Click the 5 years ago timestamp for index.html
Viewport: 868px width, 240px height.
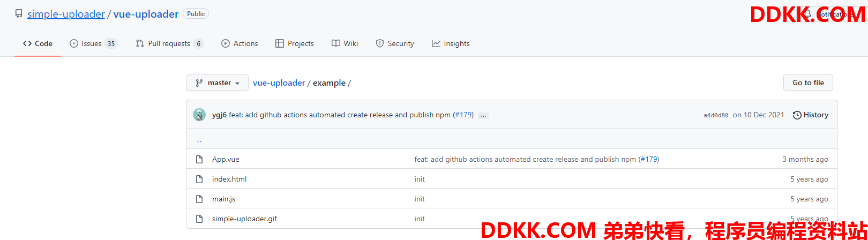[x=809, y=179]
